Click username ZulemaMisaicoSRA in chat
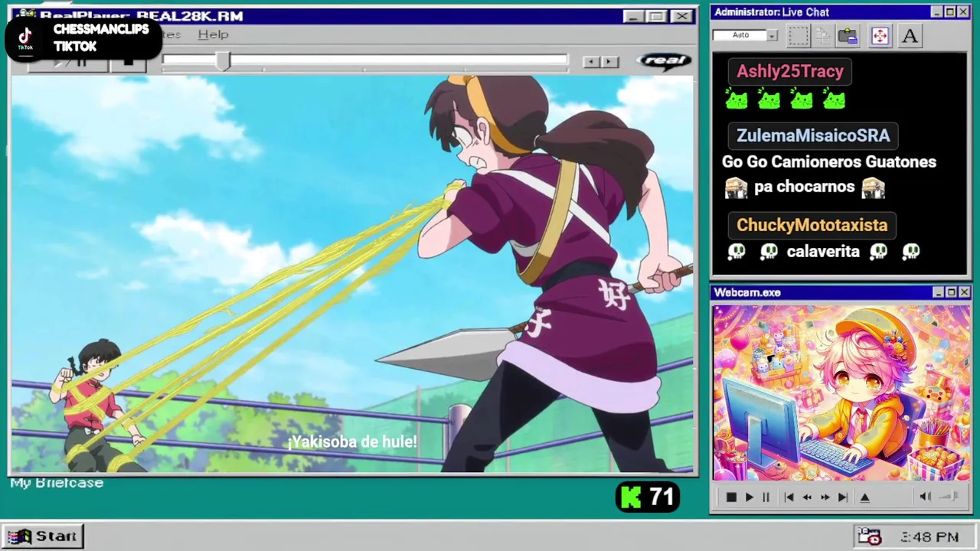 813,135
